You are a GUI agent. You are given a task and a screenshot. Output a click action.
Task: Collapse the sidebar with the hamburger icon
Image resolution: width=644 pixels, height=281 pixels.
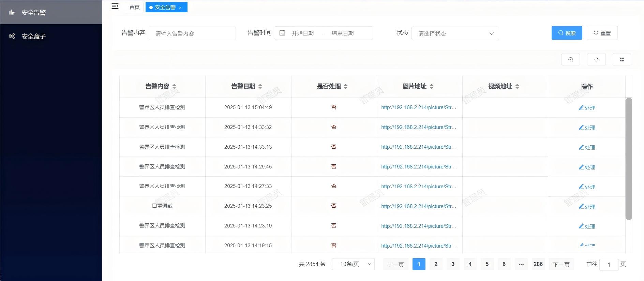(115, 6)
